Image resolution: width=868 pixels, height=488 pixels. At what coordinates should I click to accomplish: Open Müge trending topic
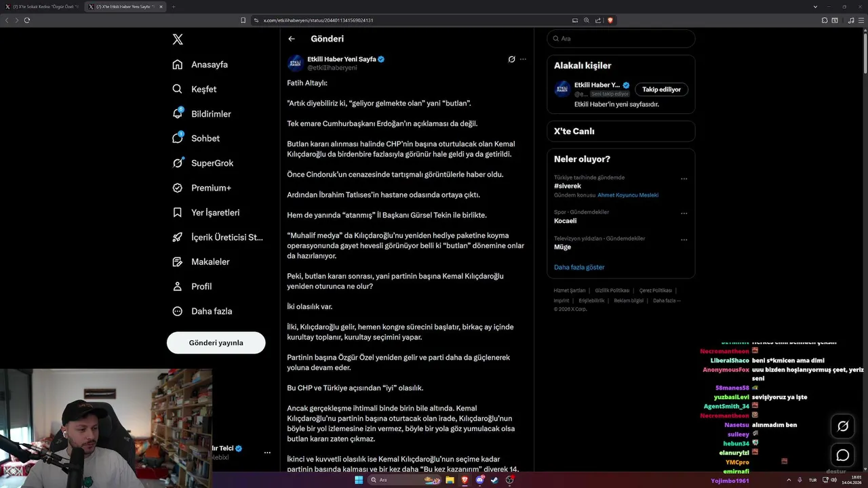coord(562,247)
